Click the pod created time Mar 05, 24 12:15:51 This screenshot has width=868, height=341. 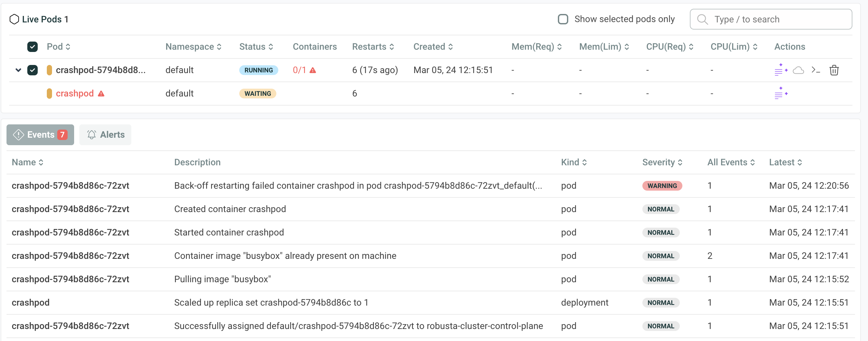[453, 70]
